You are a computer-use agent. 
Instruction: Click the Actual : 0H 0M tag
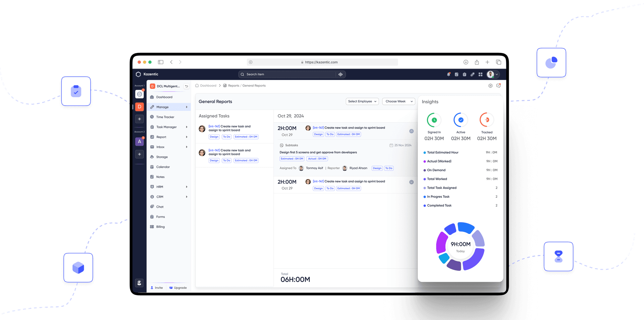317,159
